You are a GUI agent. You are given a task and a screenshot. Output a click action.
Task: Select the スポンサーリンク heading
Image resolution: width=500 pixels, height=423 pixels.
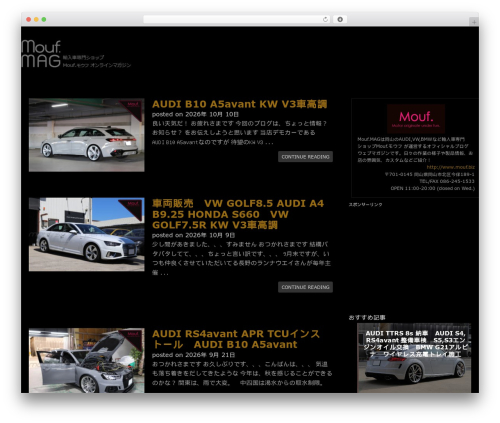coord(365,204)
